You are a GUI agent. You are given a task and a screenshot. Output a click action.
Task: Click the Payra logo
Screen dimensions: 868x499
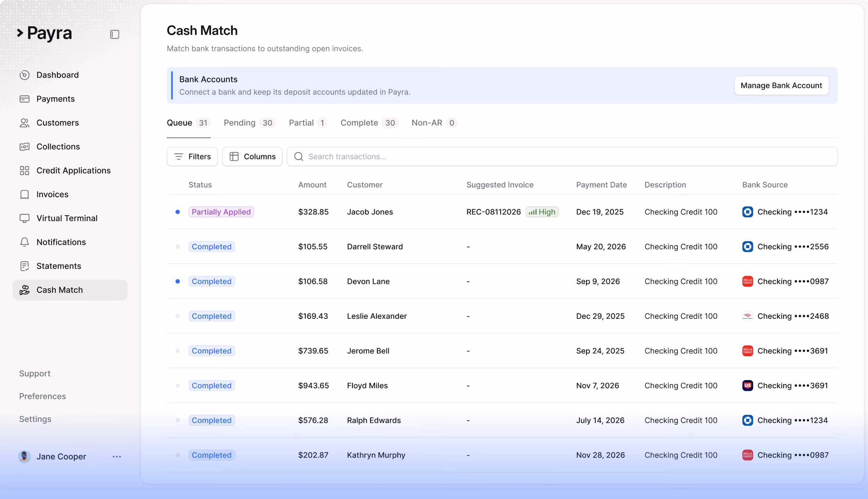pos(44,33)
